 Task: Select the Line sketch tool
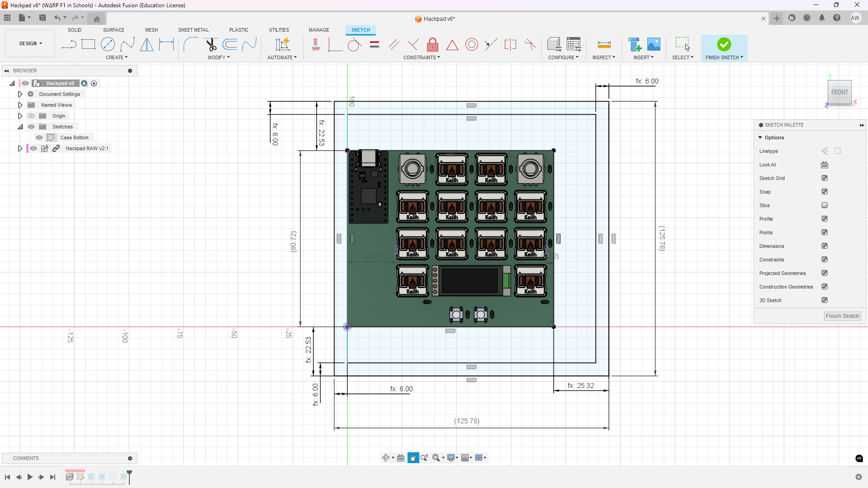point(69,44)
